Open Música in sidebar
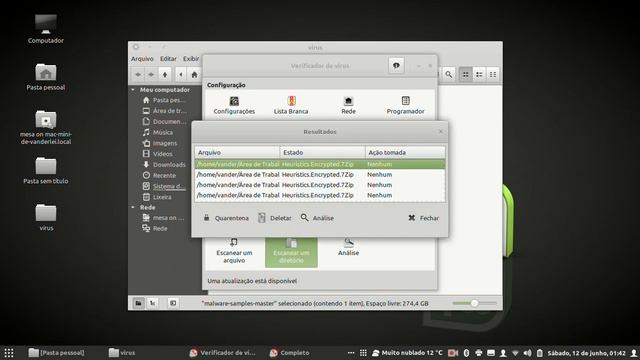 [x=158, y=132]
